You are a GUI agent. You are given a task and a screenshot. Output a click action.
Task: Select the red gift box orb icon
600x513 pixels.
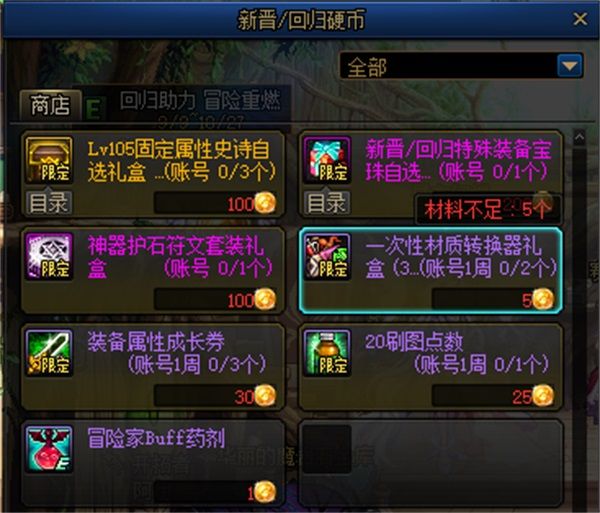pos(327,160)
